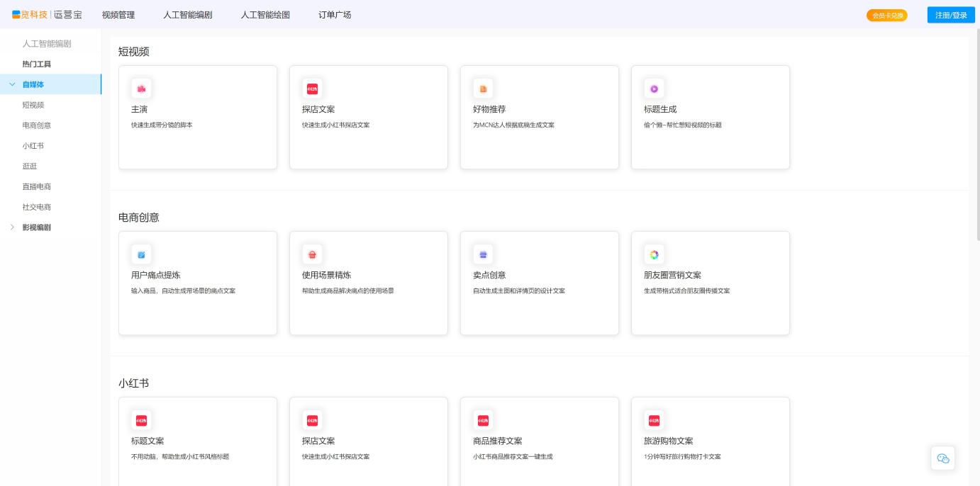Click the 使用场景精炼 card title
Viewport: 980px width, 486px height.
[327, 275]
